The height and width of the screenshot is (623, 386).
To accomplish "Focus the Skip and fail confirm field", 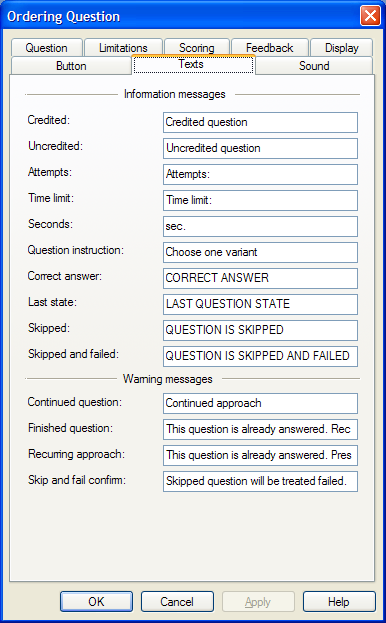I will (x=260, y=481).
